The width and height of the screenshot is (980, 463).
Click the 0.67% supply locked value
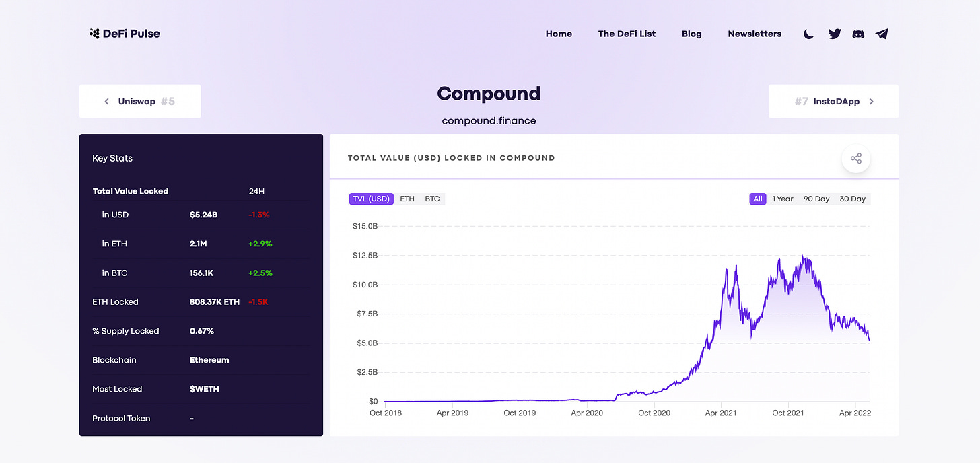click(x=202, y=331)
